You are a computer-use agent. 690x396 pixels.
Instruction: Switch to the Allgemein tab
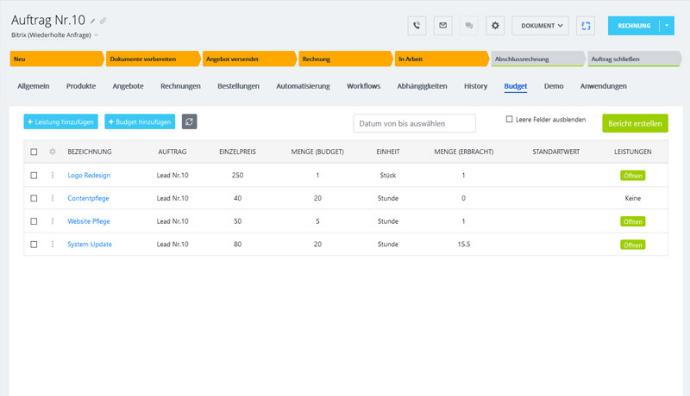33,86
